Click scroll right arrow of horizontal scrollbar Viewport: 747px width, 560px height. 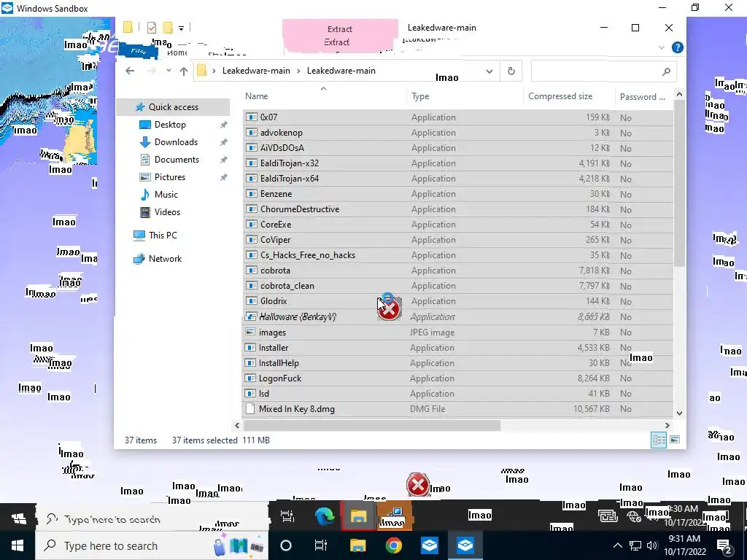pyautogui.click(x=667, y=425)
